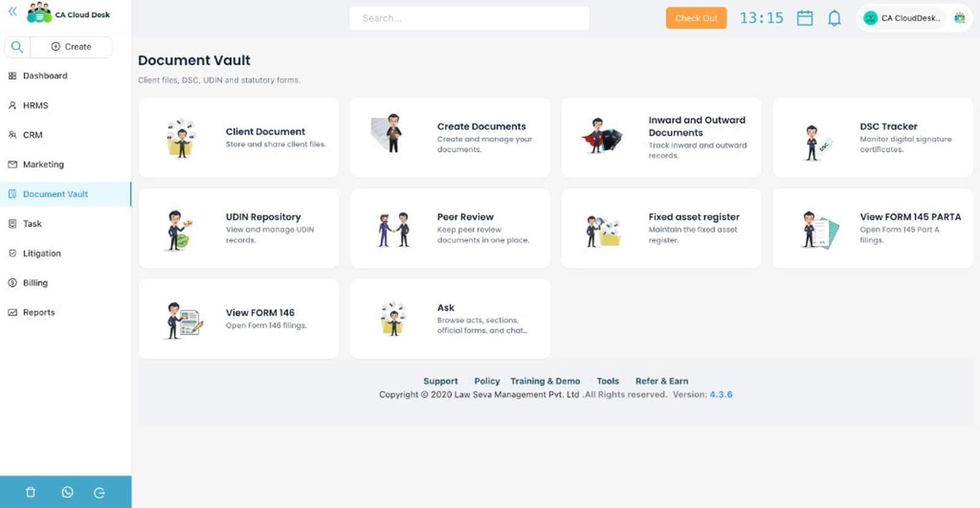Click the View FORM 146 illustration
980x508 pixels.
pos(184,320)
